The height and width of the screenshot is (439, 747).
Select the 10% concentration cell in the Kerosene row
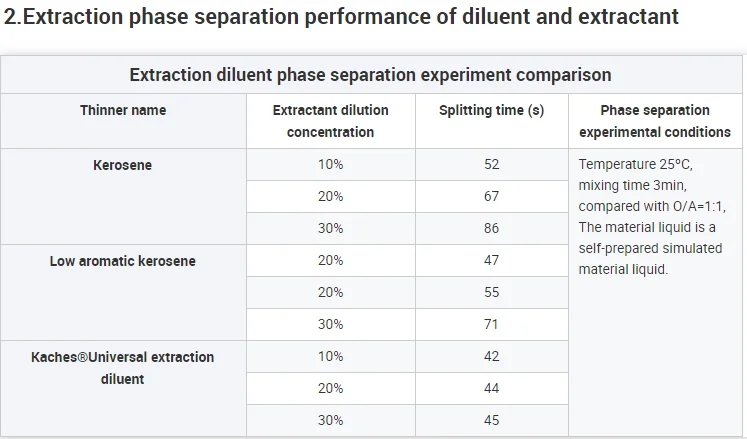point(330,165)
